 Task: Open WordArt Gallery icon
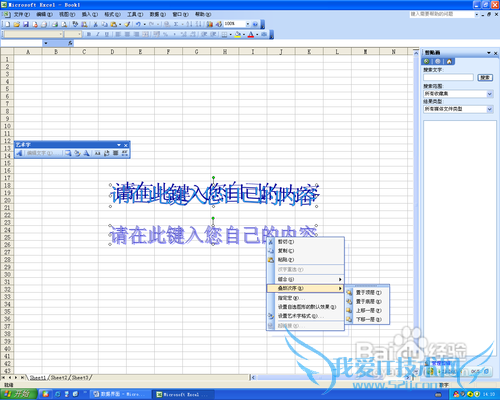pos(68,153)
